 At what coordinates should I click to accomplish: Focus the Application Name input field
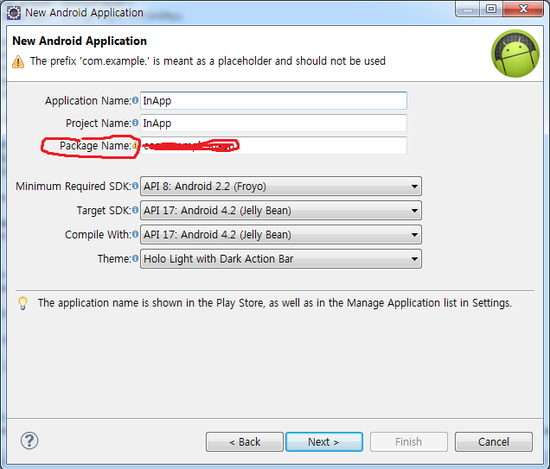click(274, 101)
